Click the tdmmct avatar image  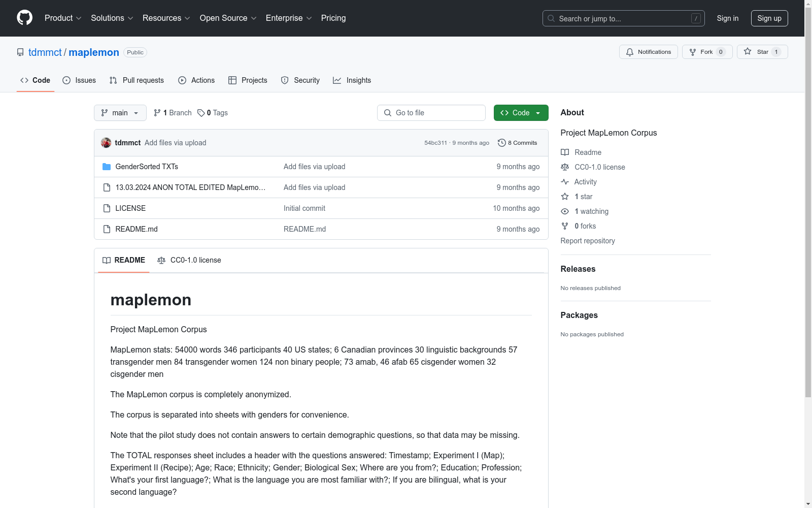pos(106,143)
